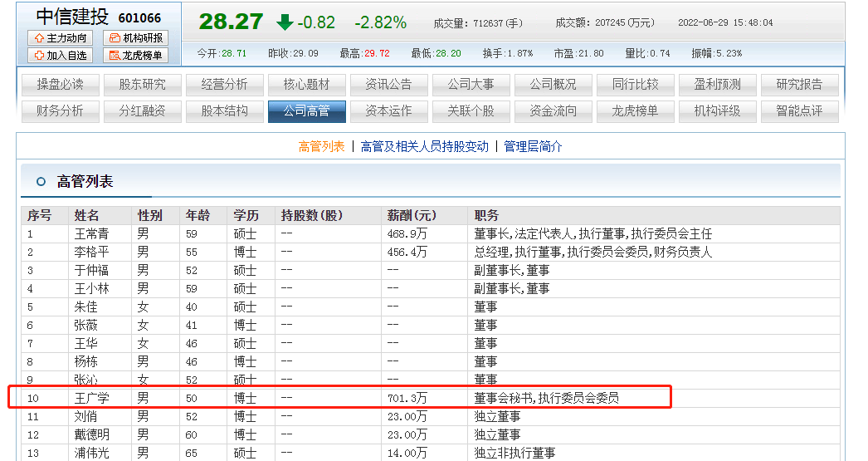Click stock code 601066
868x461 pixels.
pos(139,18)
